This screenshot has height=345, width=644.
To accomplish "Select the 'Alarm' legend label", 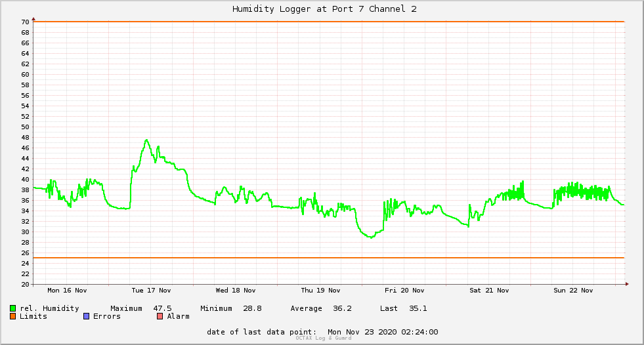I will [179, 316].
